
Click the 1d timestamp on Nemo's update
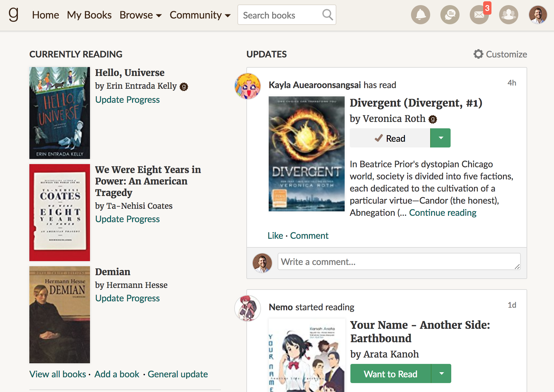512,305
